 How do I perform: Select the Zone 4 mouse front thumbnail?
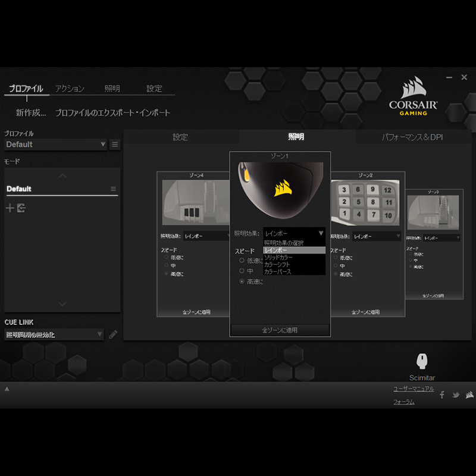(x=196, y=202)
